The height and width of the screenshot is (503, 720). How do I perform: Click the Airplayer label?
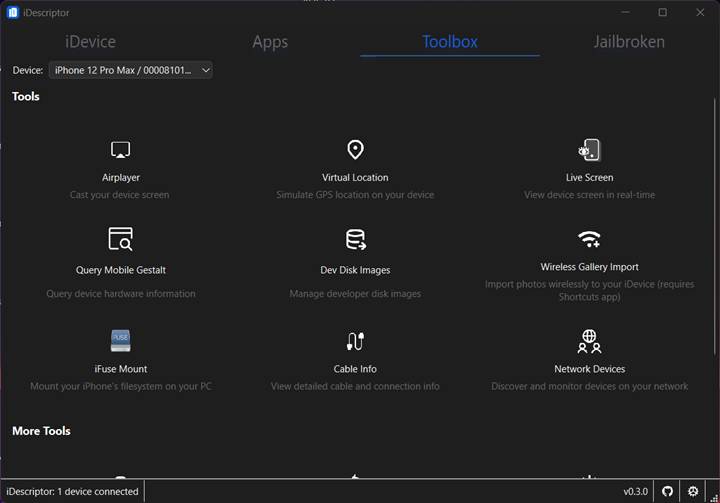point(120,177)
